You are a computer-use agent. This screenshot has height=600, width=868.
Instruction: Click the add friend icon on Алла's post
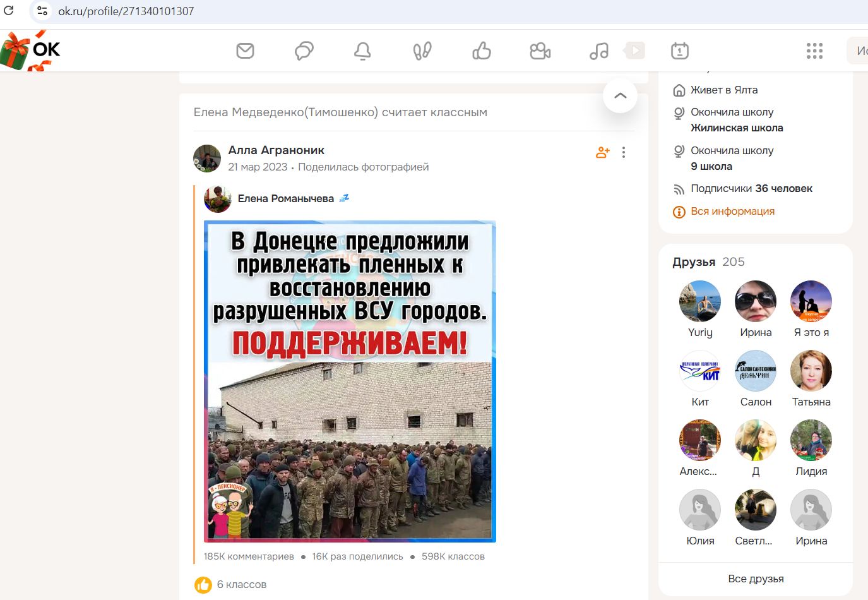pyautogui.click(x=602, y=152)
